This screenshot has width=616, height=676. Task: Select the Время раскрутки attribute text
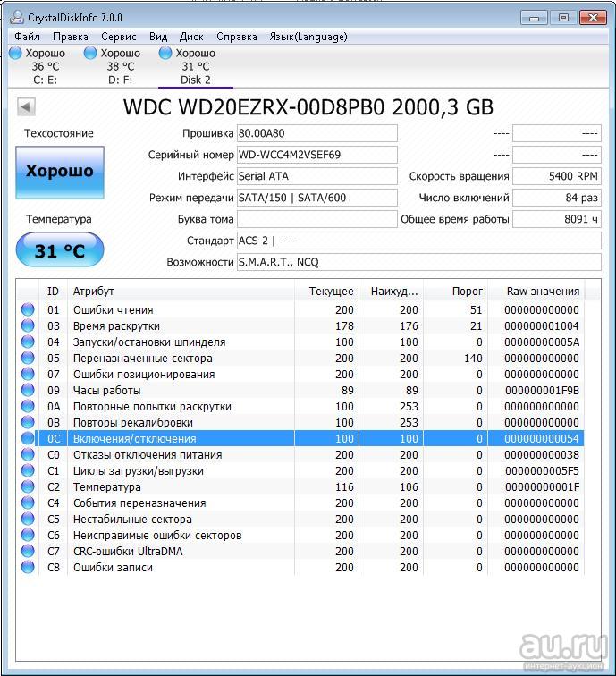tap(116, 325)
